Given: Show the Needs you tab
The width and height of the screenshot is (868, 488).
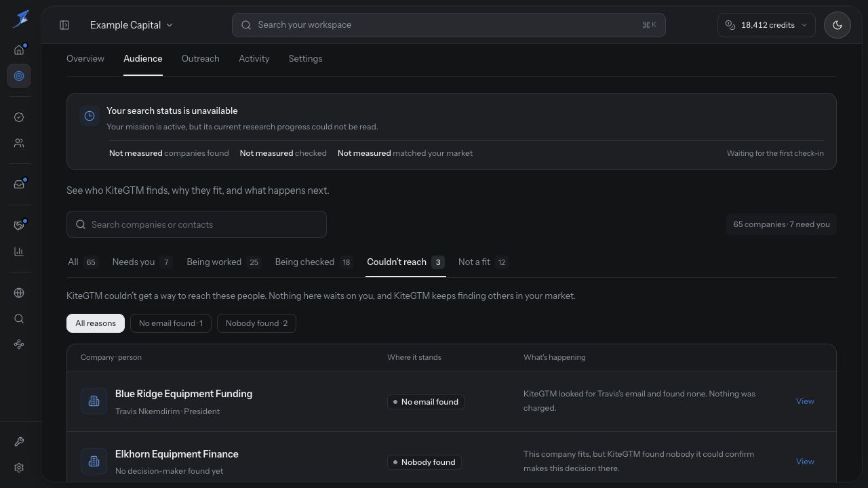Looking at the screenshot, I should point(142,262).
